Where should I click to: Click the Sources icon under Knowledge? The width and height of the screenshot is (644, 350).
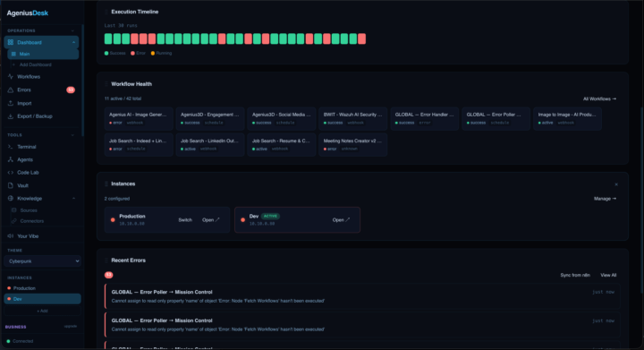click(14, 210)
